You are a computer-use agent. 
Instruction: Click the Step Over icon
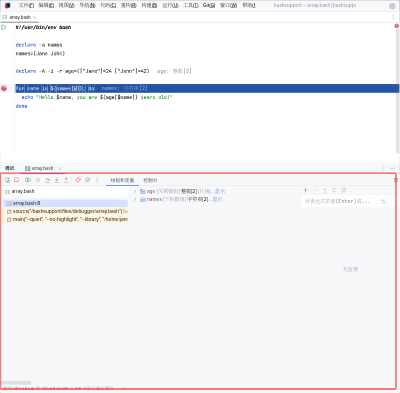[x=47, y=180]
